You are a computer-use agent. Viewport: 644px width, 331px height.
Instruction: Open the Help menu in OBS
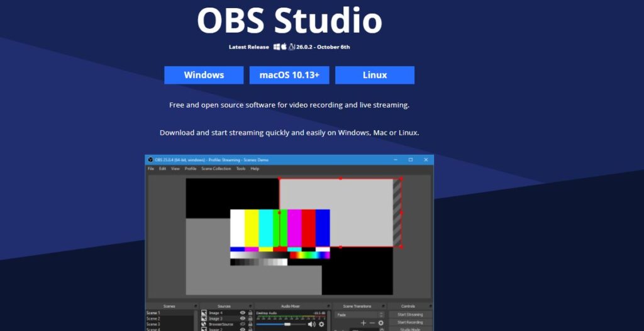pos(255,169)
